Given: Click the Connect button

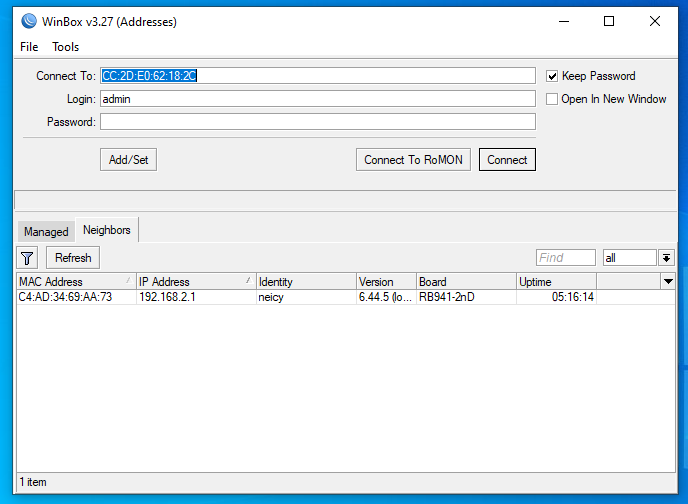Looking at the screenshot, I should click(x=507, y=160).
